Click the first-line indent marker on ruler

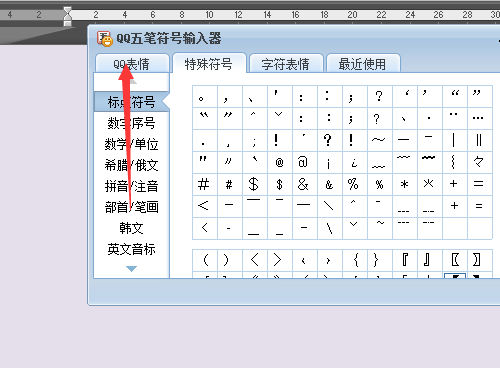coord(68,10)
